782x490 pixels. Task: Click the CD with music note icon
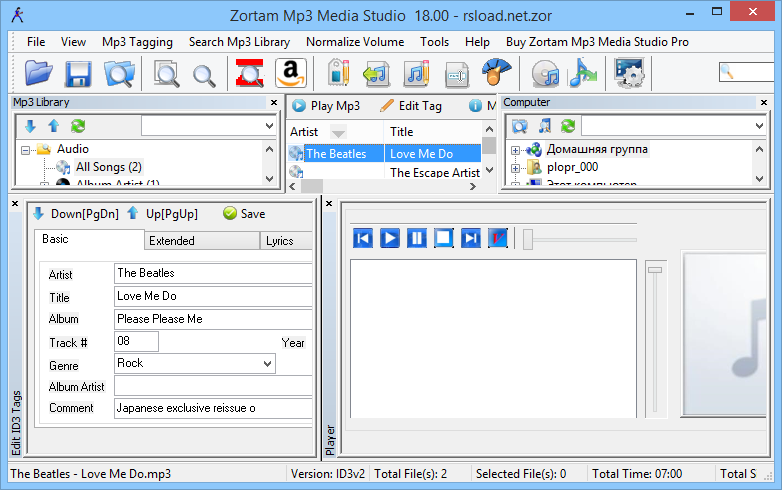pos(546,74)
